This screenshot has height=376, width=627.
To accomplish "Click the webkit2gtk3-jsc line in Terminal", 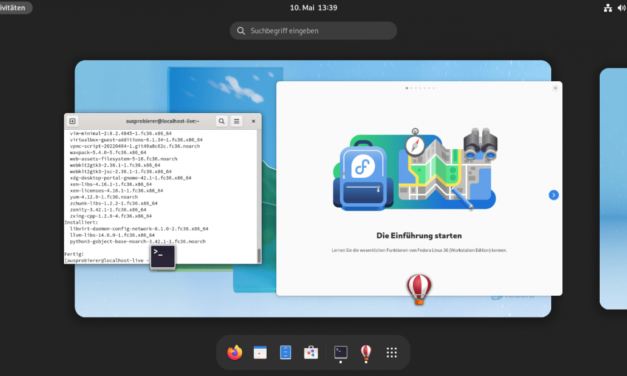I will (121, 172).
